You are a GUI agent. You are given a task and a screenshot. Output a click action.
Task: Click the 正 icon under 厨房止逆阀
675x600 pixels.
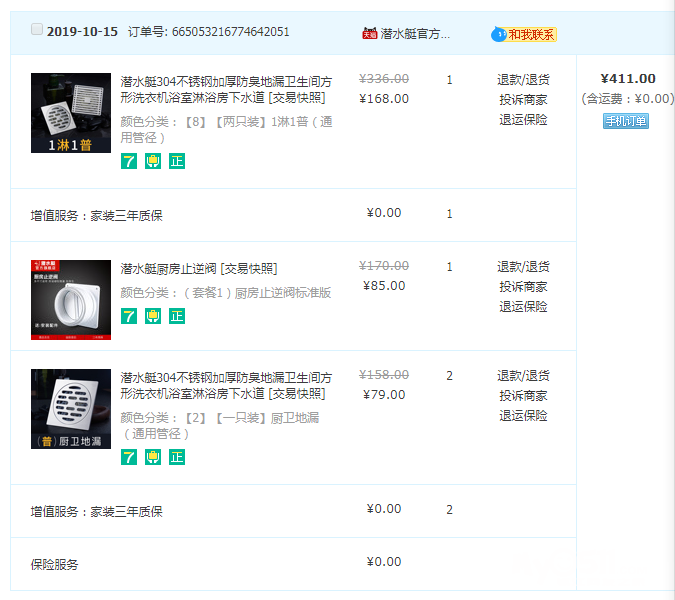[x=177, y=316]
